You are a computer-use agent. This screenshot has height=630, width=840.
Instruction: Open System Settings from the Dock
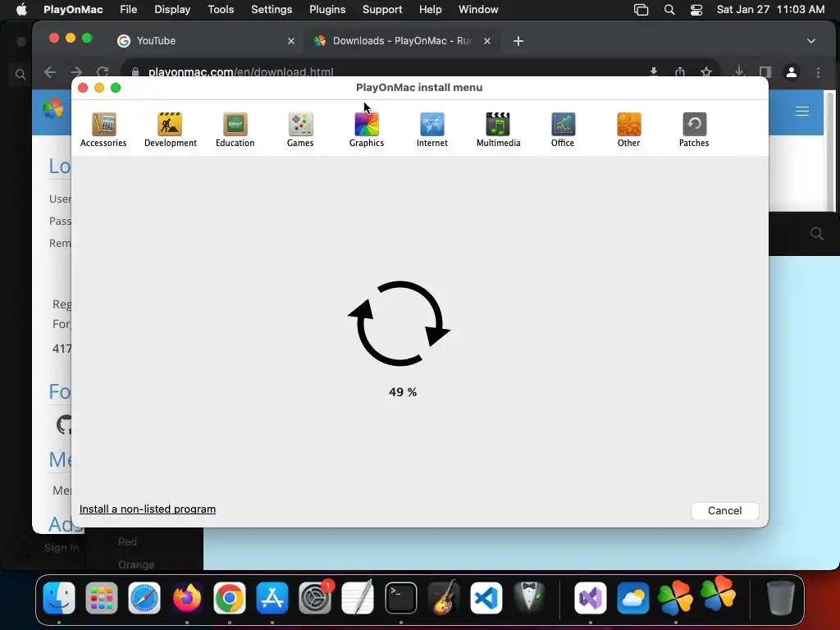[315, 598]
